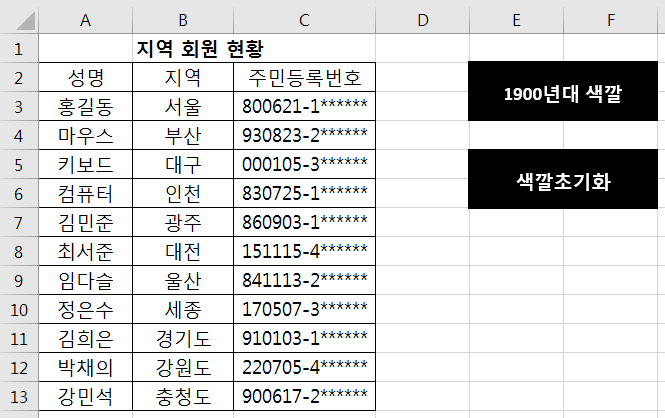Select column E header
The width and height of the screenshot is (665, 418).
517,20
